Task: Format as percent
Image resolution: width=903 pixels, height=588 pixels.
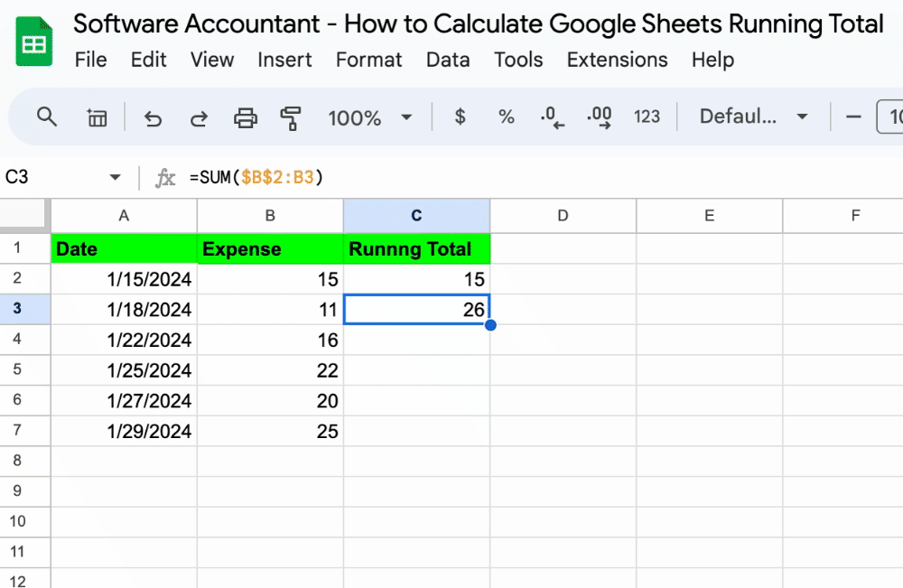Action: (507, 117)
